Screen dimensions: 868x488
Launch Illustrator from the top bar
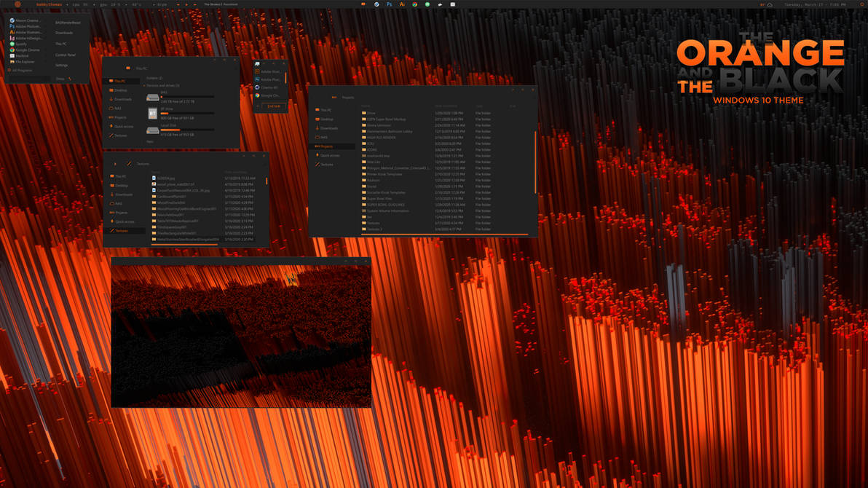click(402, 4)
